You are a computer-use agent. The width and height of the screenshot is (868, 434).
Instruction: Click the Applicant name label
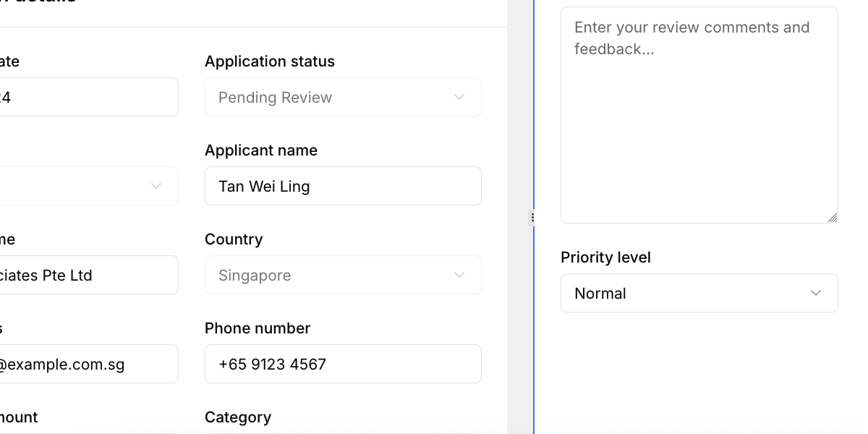tap(261, 150)
